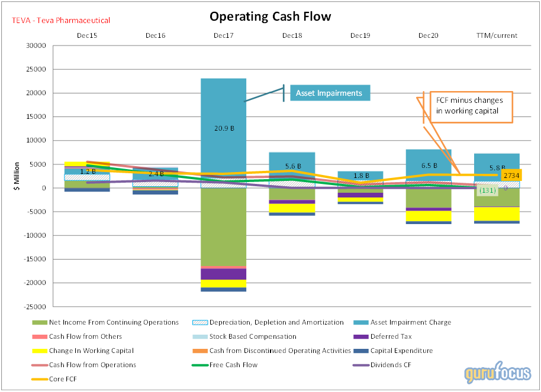The image size is (541, 392).
Task: Select the Dec19 column label
Action: click(x=360, y=35)
